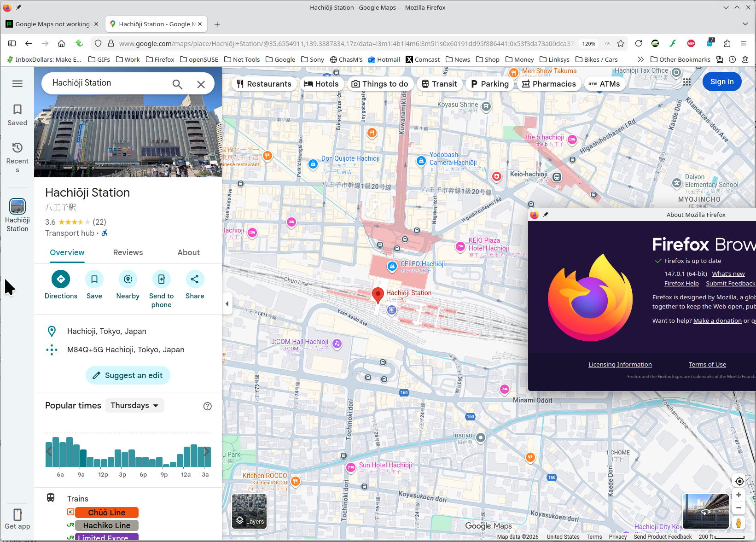The width and height of the screenshot is (756, 542).
Task: Click the Directions icon
Action: 61,279
